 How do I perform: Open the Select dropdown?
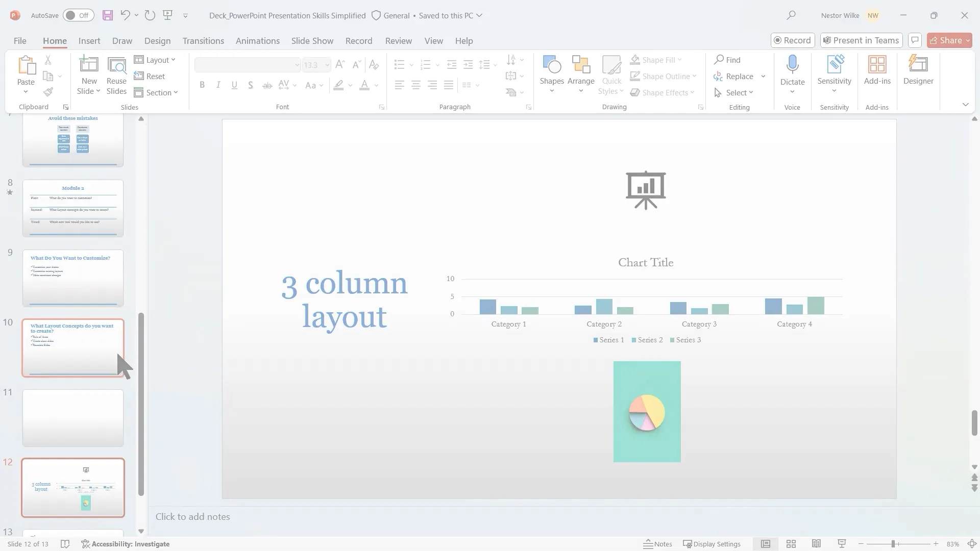[x=733, y=92]
